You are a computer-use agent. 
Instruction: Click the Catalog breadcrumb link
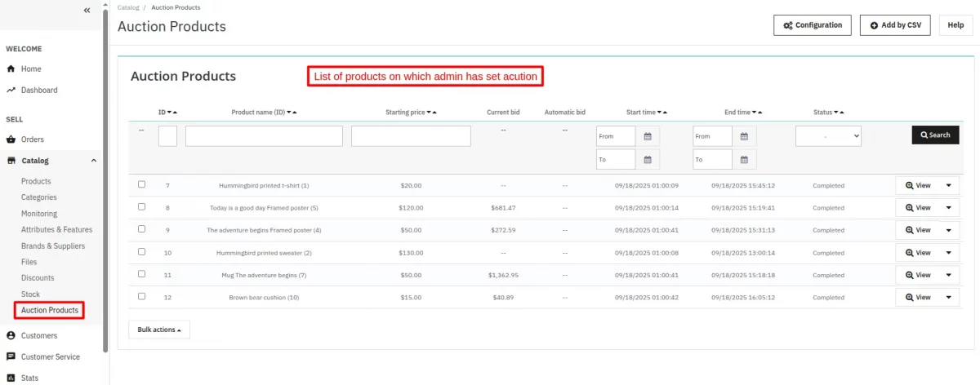click(128, 7)
